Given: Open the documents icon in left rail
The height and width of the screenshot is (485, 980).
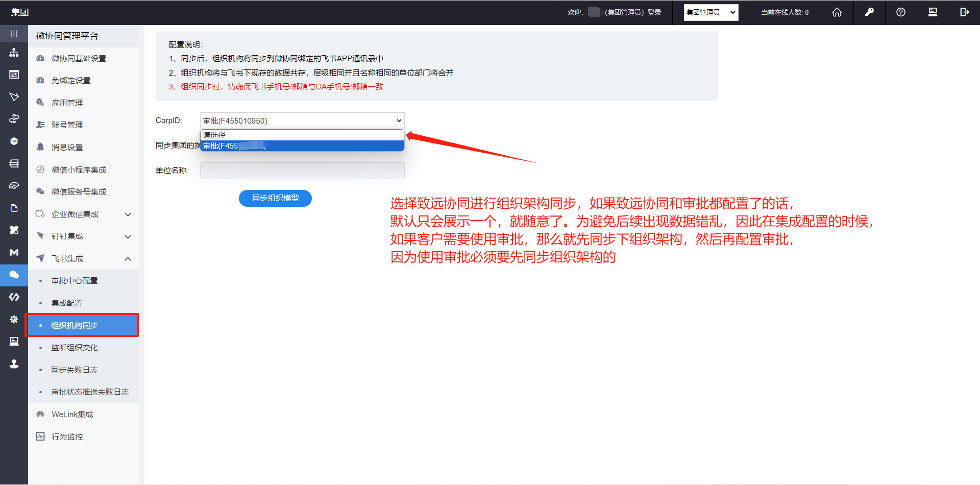Looking at the screenshot, I should (x=14, y=208).
